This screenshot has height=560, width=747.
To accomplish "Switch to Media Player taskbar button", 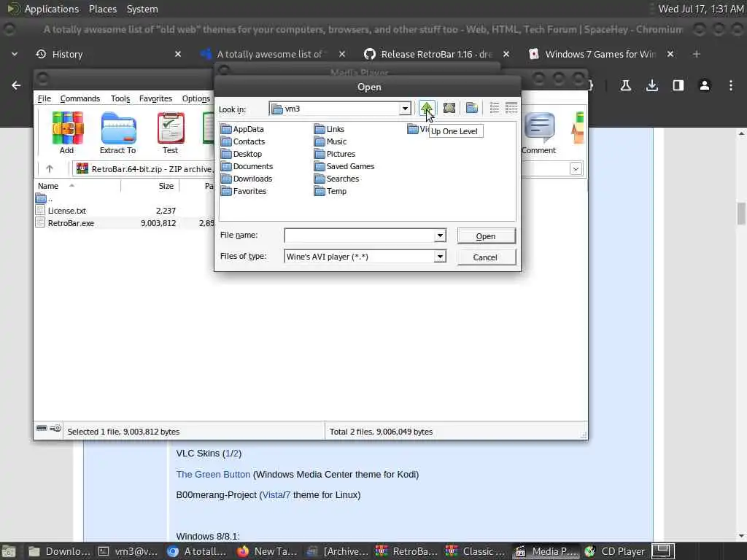I will [546, 551].
